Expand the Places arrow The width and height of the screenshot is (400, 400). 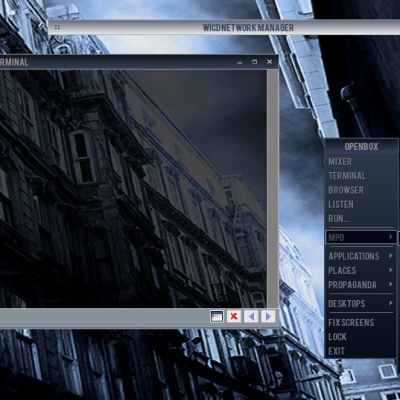pyautogui.click(x=391, y=270)
